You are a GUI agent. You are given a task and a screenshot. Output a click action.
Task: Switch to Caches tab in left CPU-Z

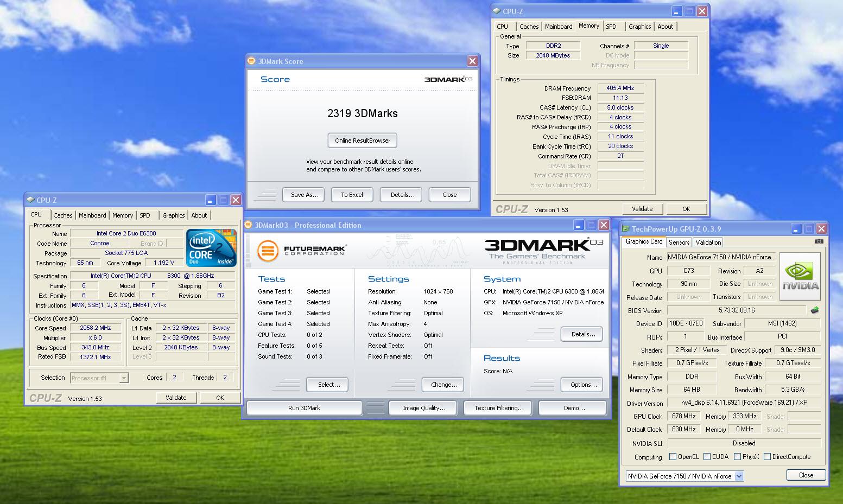tap(62, 215)
